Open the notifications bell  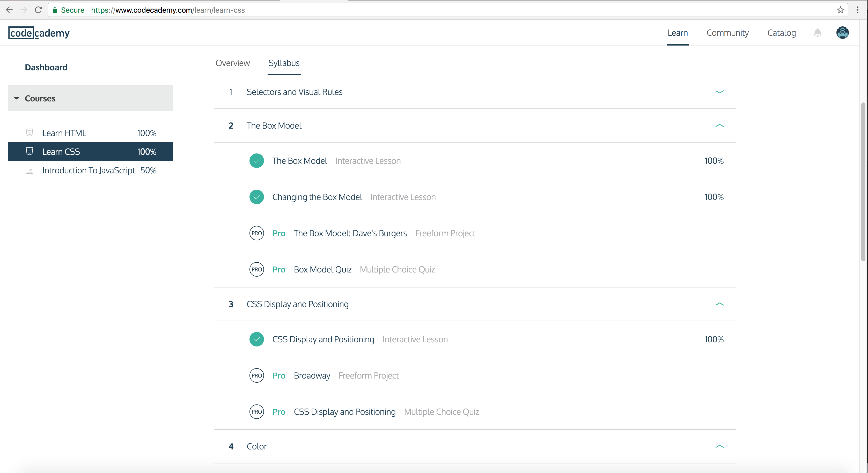(x=818, y=33)
